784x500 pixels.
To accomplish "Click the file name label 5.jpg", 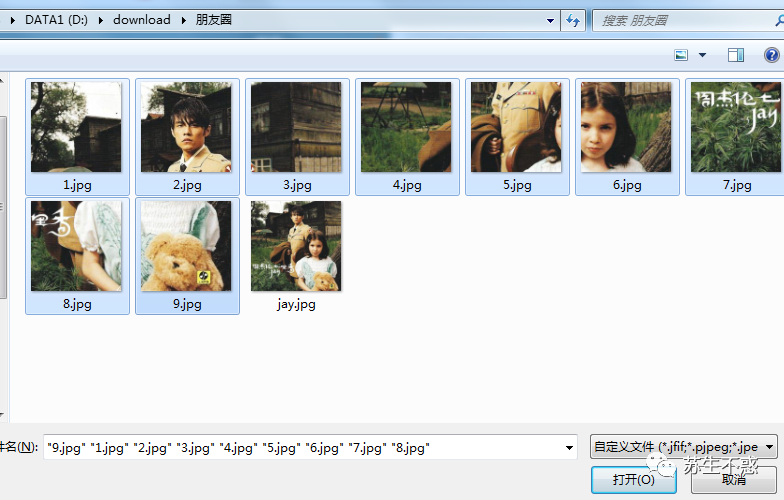I will point(517,185).
